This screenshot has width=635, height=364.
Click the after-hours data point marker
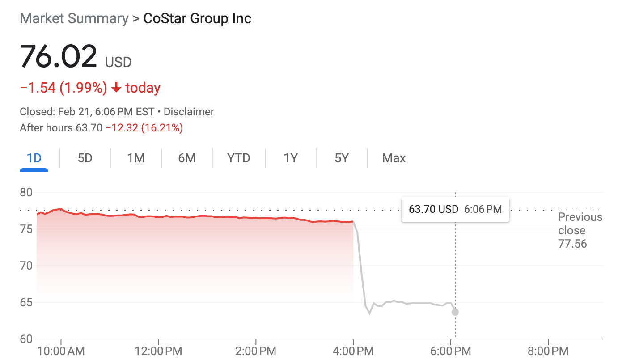455,312
